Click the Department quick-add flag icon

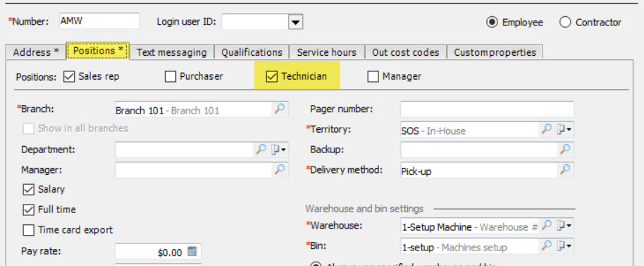(x=278, y=150)
